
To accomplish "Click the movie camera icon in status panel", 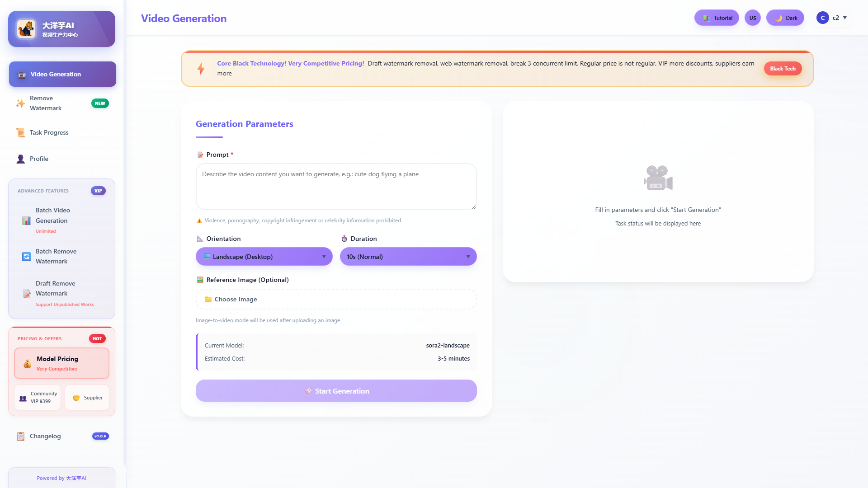I will tap(658, 177).
